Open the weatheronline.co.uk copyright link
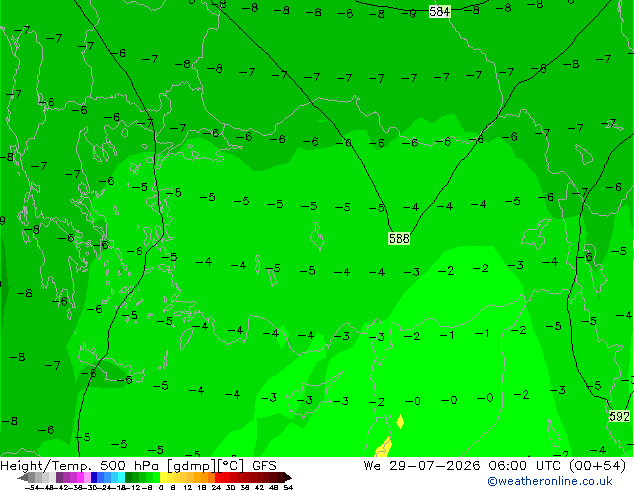The width and height of the screenshot is (634, 490). coord(550,481)
